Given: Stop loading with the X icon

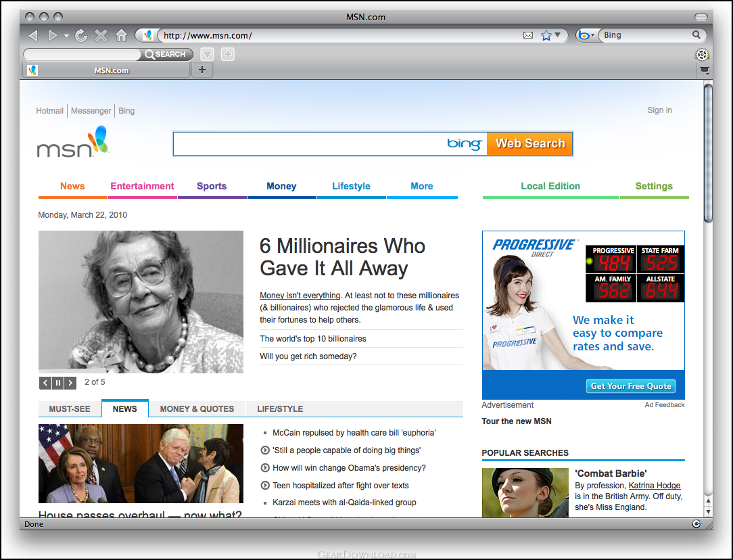Looking at the screenshot, I should tap(101, 36).
